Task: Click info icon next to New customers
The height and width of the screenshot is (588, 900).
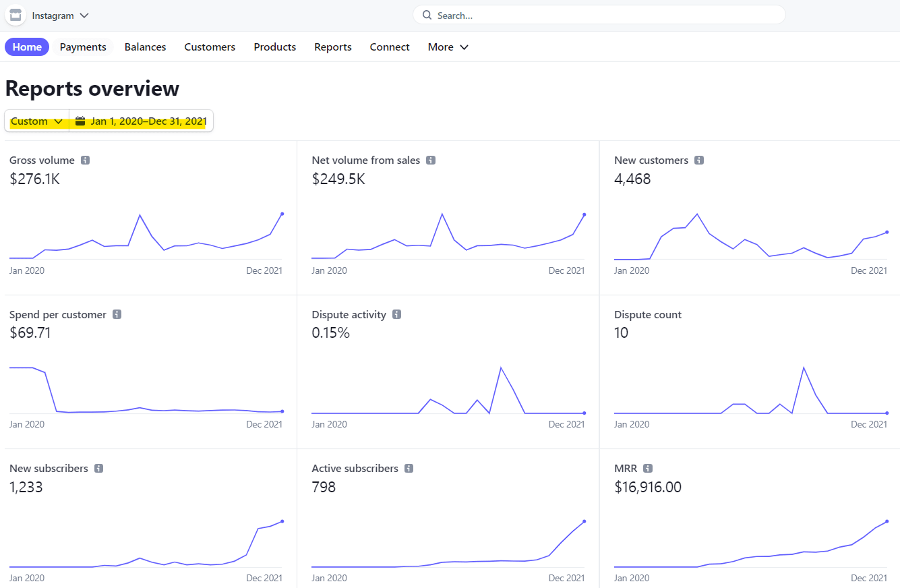Action: [699, 160]
